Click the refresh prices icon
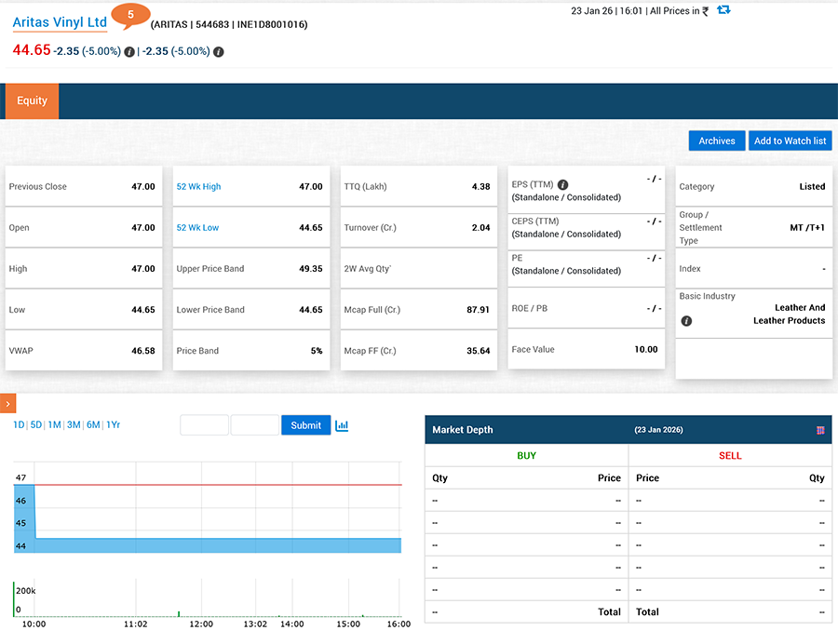The width and height of the screenshot is (838, 644). point(723,10)
